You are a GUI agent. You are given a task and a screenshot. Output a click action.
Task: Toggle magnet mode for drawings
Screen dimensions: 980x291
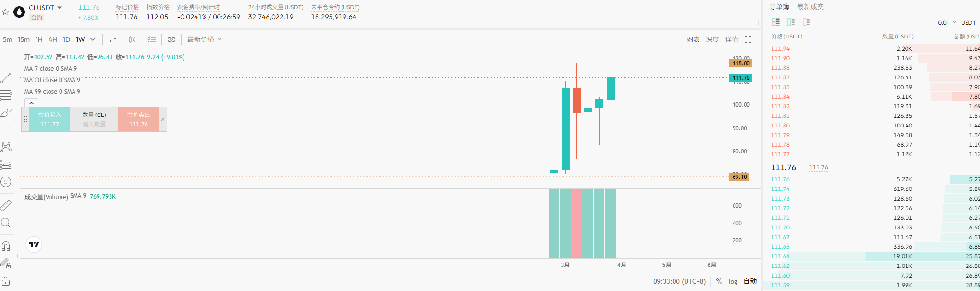(6, 246)
